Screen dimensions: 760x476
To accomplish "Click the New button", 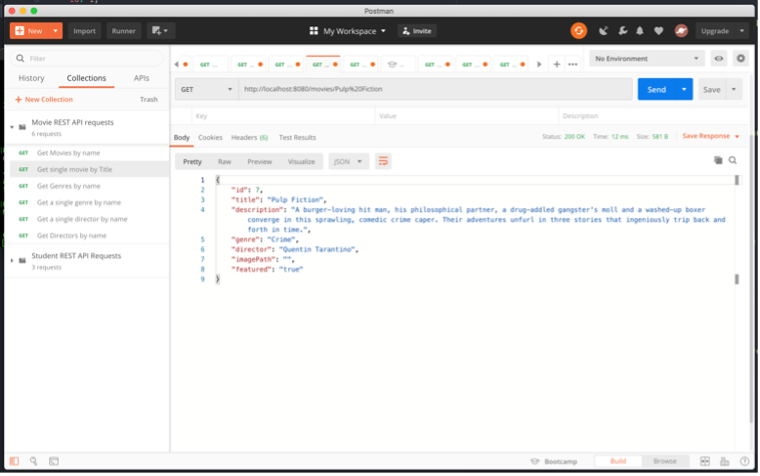I will tap(30, 31).
